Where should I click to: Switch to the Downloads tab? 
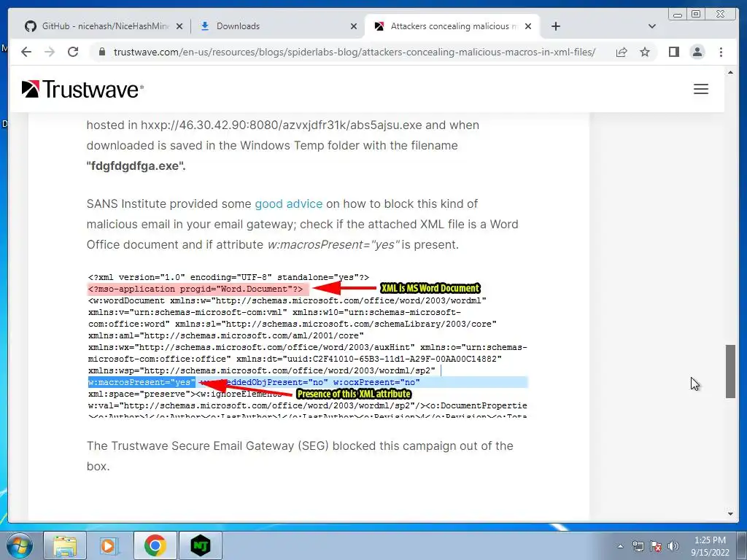[279, 26]
